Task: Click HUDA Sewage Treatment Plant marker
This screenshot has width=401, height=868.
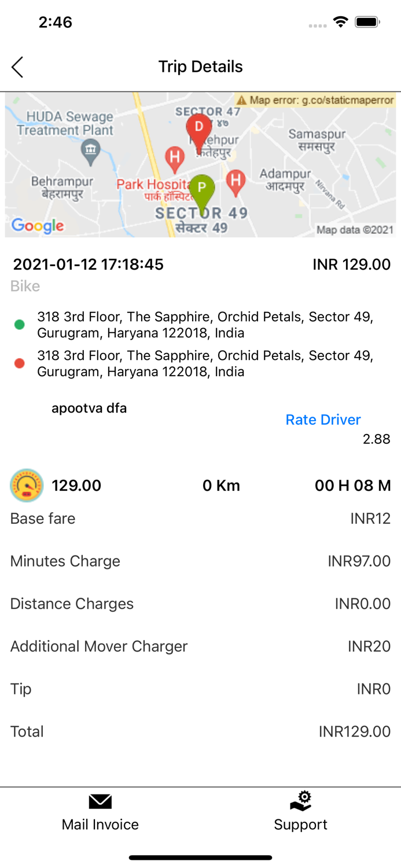Action: click(x=90, y=151)
